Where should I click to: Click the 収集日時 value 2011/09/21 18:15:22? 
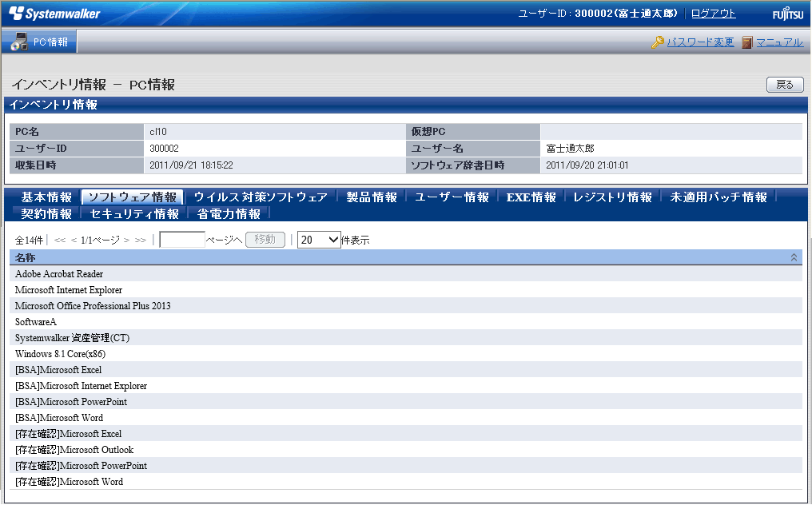[x=191, y=165]
